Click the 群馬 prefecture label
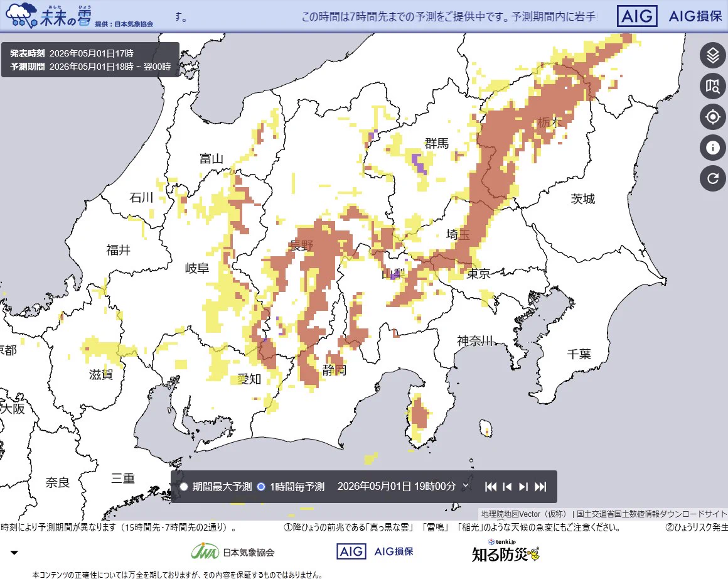 coord(436,143)
